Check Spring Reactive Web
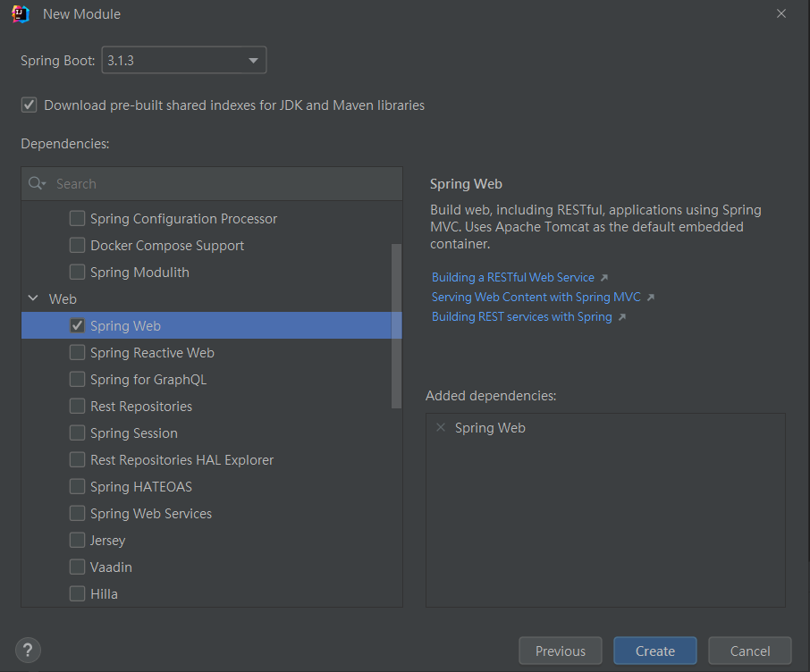810x672 pixels. pos(77,352)
